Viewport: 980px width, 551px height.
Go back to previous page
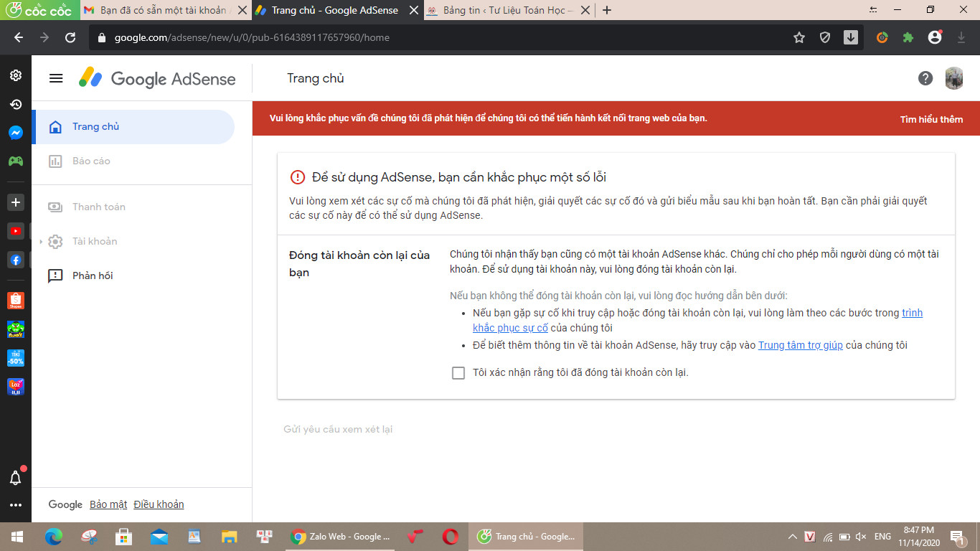(19, 38)
